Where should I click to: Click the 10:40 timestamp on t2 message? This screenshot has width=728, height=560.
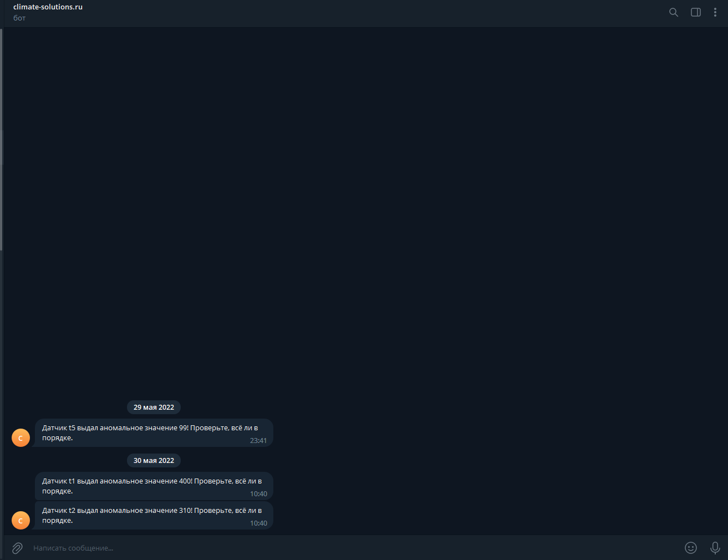point(258,523)
